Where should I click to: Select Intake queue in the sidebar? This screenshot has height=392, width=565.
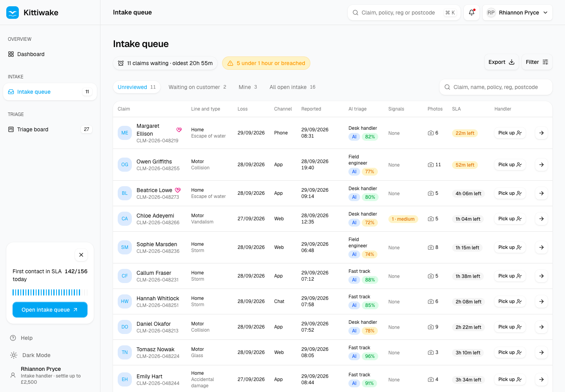click(x=50, y=92)
